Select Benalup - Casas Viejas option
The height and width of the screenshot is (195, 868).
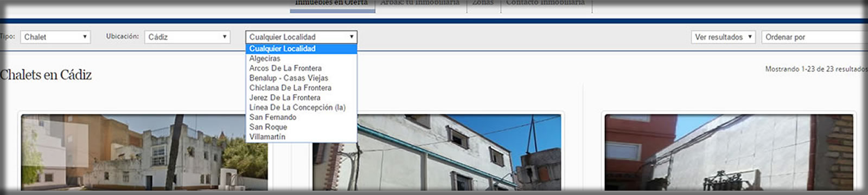[301, 78]
